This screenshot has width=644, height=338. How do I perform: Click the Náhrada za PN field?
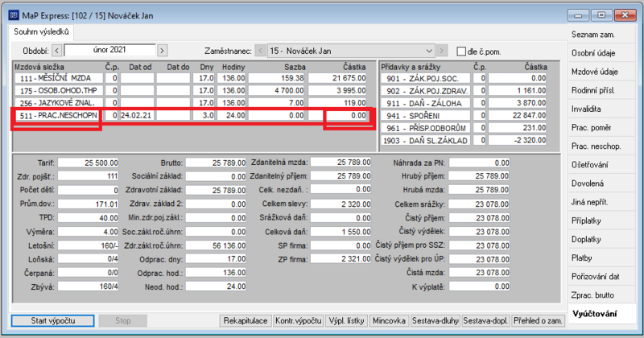coord(479,163)
